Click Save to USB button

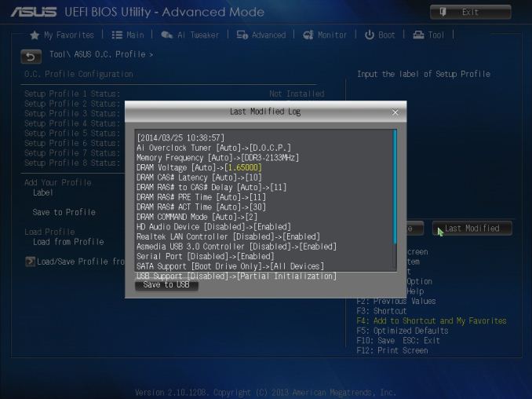pyautogui.click(x=166, y=285)
